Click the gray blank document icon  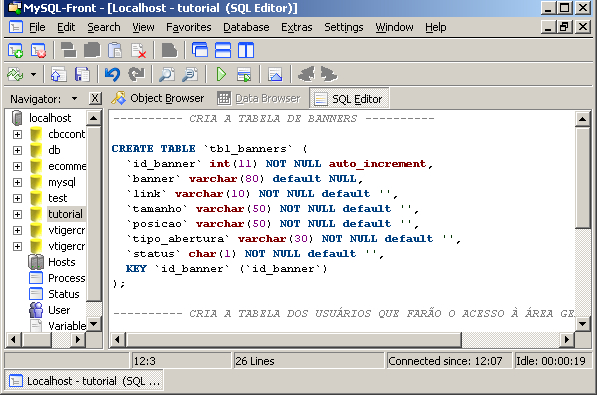pyautogui.click(x=169, y=50)
